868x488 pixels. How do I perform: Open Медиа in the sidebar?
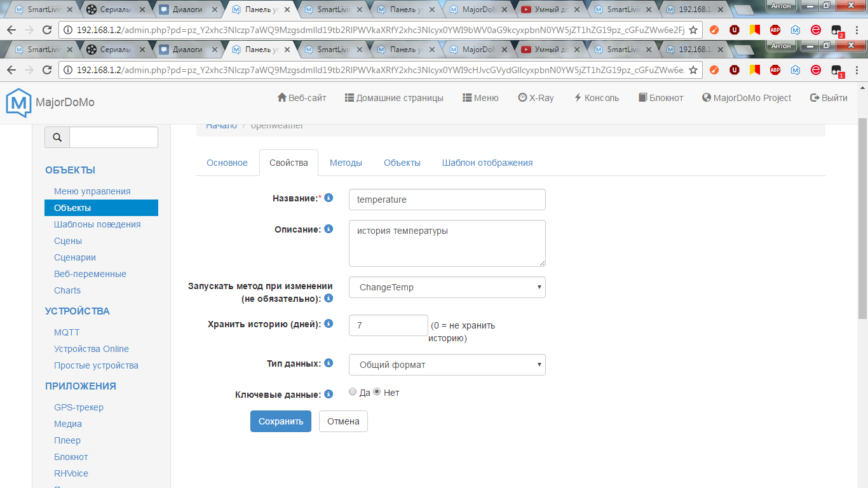[68, 424]
